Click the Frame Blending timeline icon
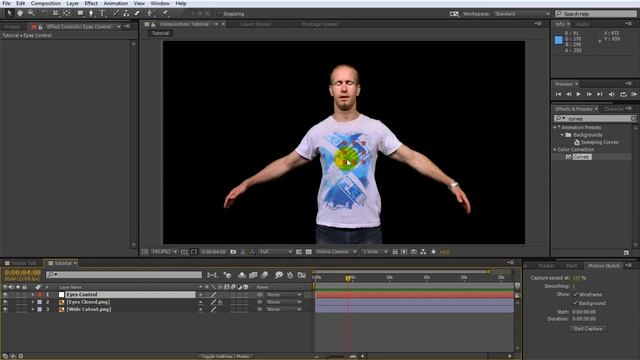The height and width of the screenshot is (360, 640). pyautogui.click(x=253, y=276)
